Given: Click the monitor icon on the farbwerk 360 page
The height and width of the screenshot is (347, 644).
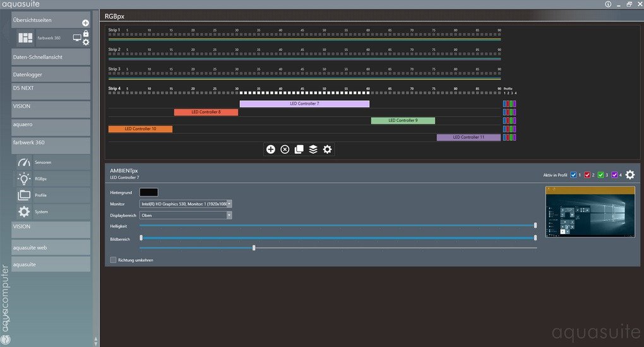Looking at the screenshot, I should 77,38.
